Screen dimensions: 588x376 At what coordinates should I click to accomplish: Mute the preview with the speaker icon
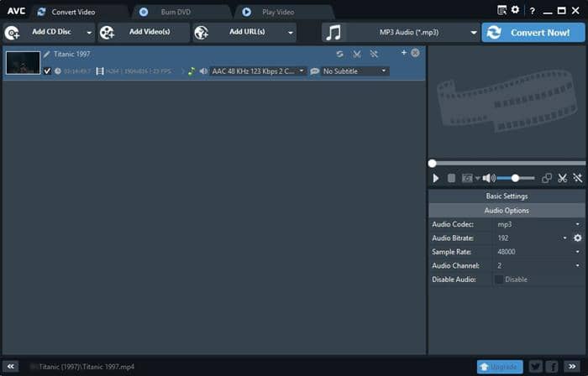pyautogui.click(x=489, y=178)
